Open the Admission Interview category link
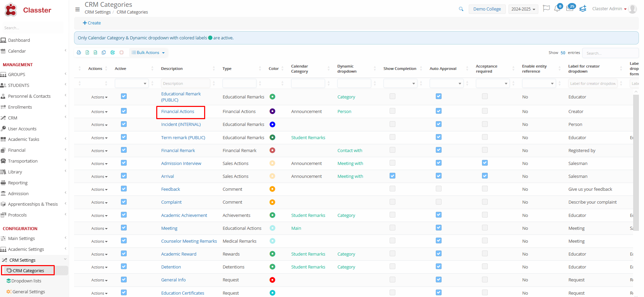This screenshot has width=644, height=297. coord(181,163)
